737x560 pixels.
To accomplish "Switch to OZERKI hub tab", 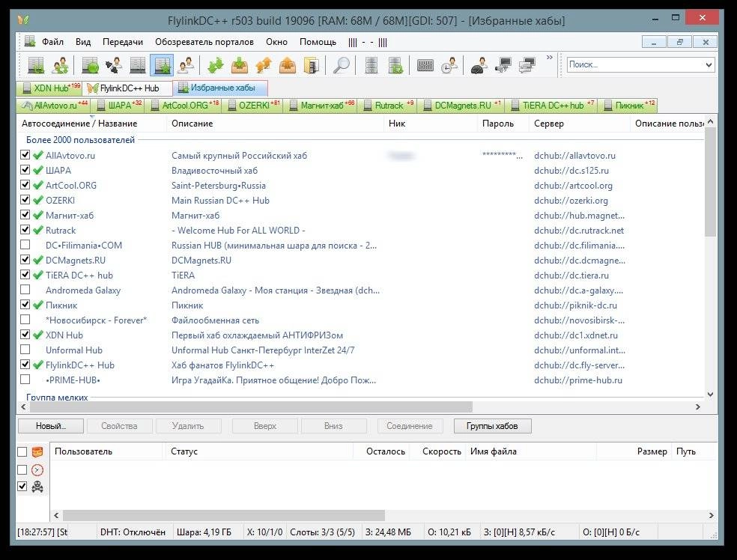I will pos(254,106).
